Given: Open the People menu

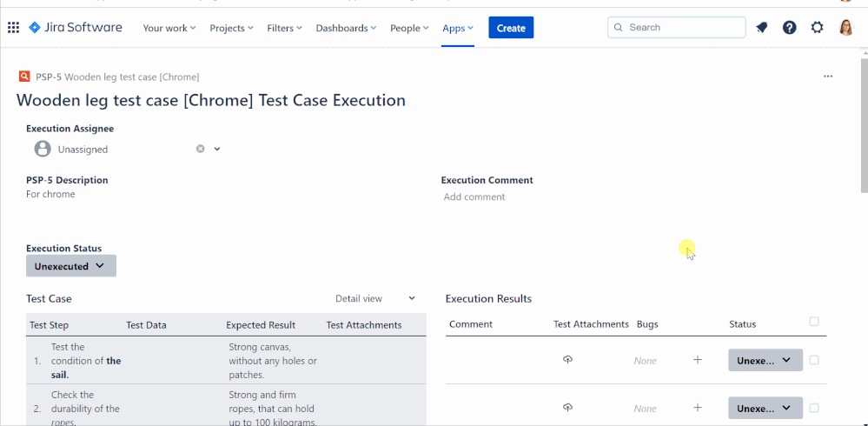Looking at the screenshot, I should click(x=409, y=28).
